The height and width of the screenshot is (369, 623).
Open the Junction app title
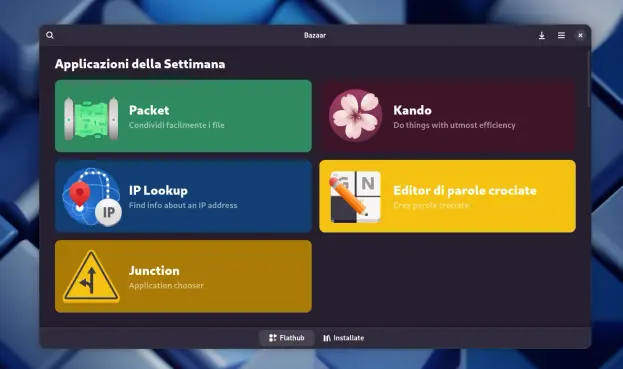click(154, 270)
